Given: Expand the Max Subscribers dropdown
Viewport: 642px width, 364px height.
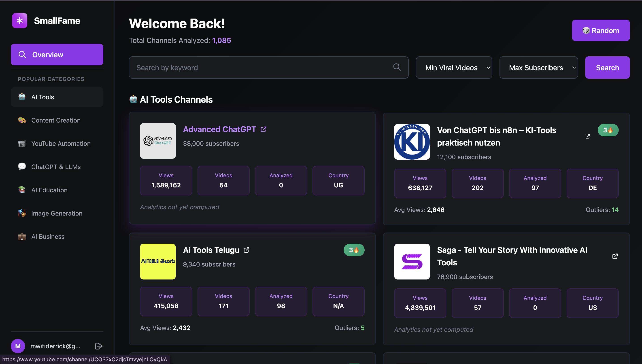Looking at the screenshot, I should 538,68.
